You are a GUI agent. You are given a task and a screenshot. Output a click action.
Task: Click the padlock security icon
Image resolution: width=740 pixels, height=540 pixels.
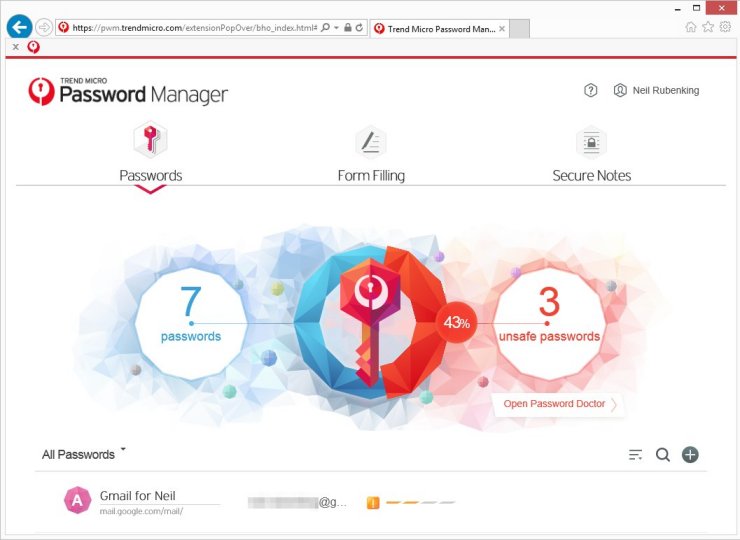(x=348, y=28)
